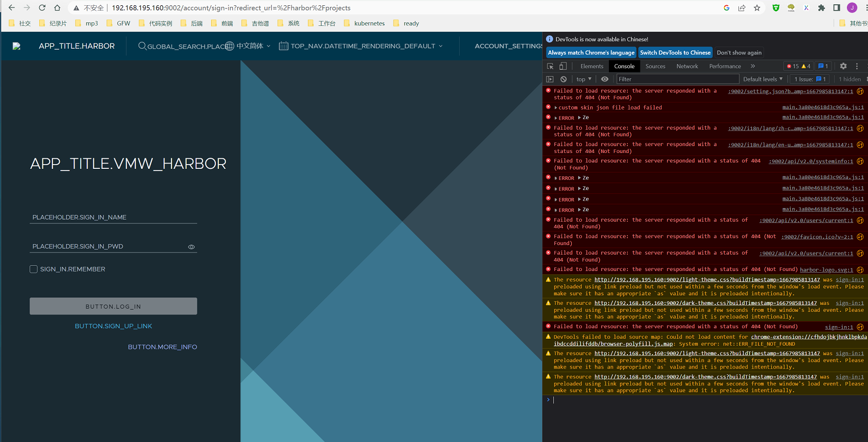Open the top JavaScript context dropdown
Screen dimensions: 868x442
click(x=584, y=79)
